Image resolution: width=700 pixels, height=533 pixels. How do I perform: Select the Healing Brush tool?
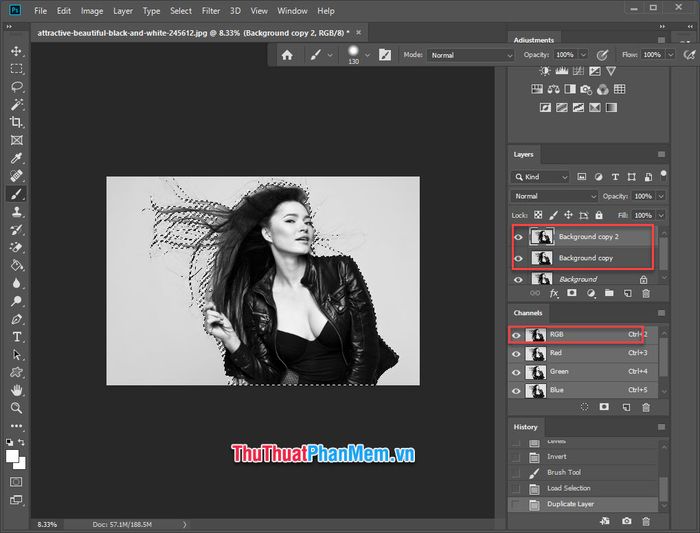[17, 176]
